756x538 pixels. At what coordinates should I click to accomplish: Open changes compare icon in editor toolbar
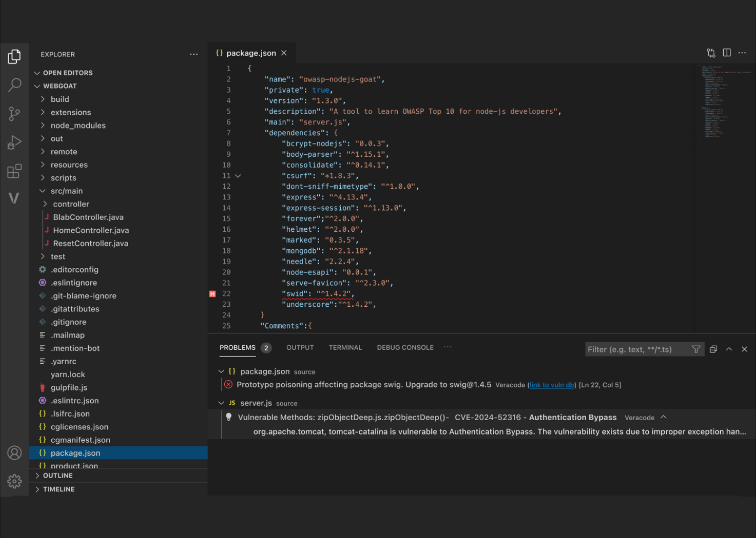tap(711, 53)
